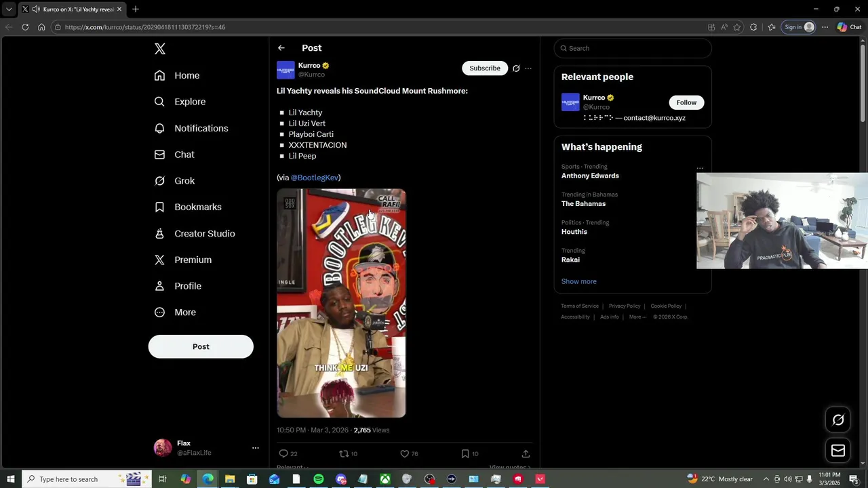This screenshot has height=488, width=868.
Task: Open the tab actions dropdown
Action: (x=9, y=9)
